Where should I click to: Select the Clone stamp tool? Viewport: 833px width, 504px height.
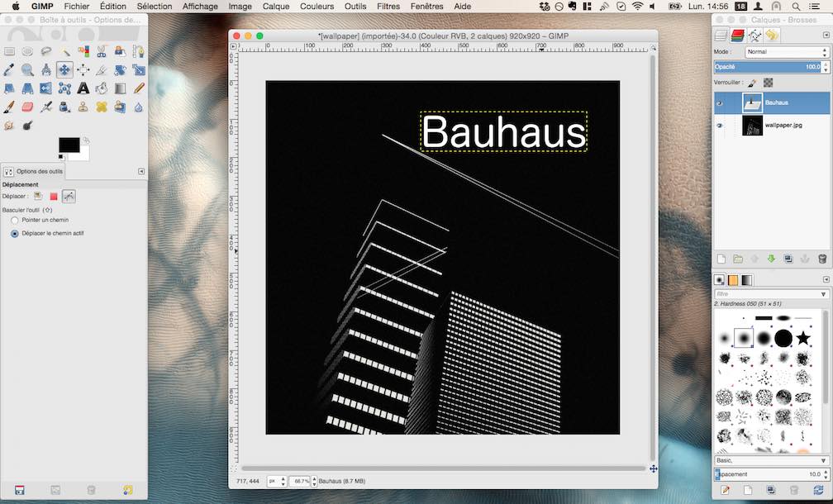[x=83, y=107]
